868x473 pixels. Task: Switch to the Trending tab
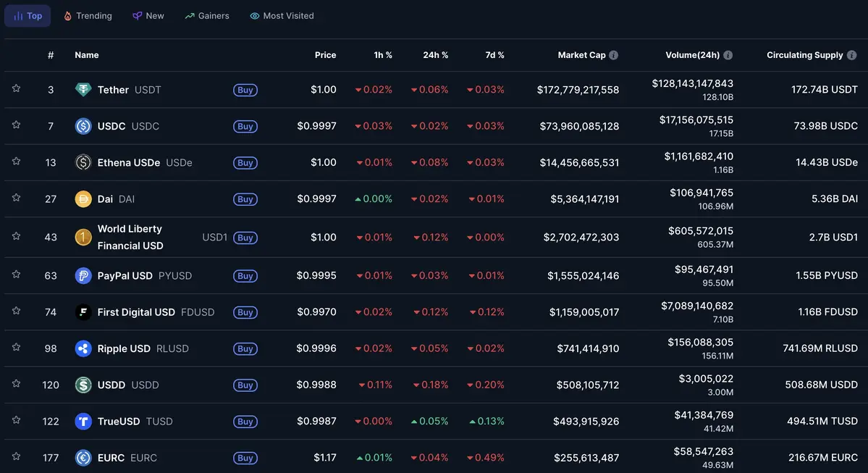coord(87,15)
